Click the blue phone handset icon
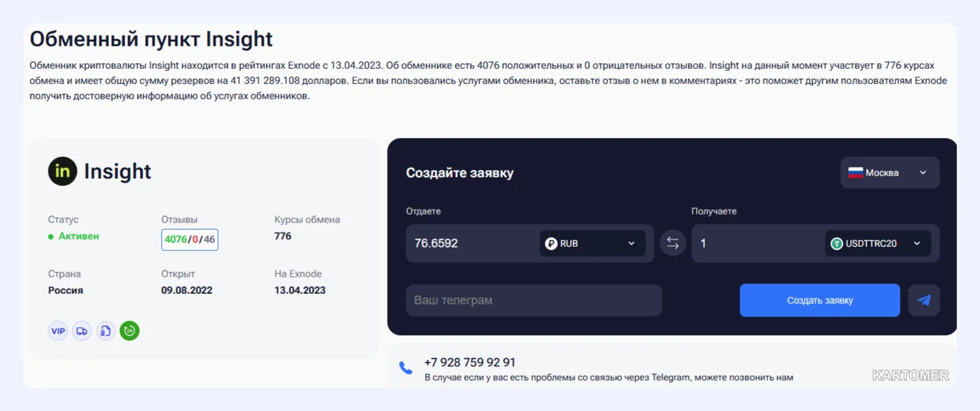 tap(406, 368)
